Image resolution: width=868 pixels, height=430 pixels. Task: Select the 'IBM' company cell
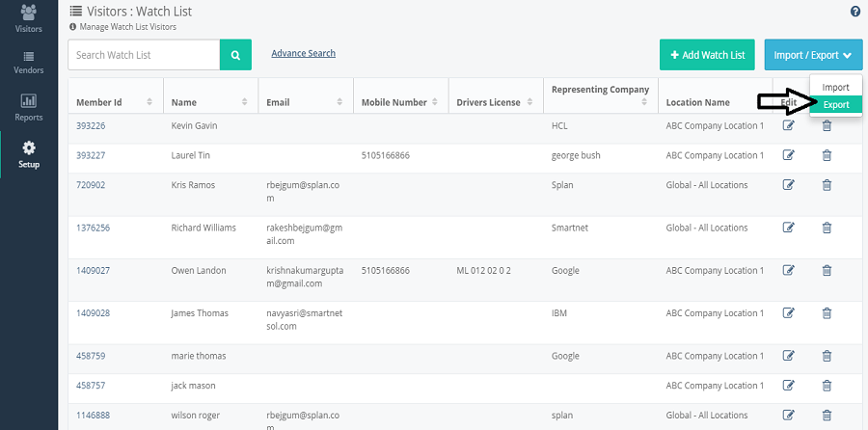(559, 313)
